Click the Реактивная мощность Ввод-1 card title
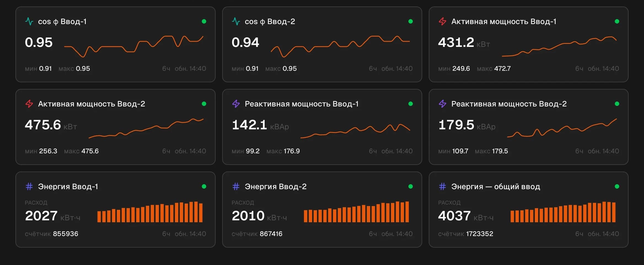The height and width of the screenshot is (265, 644). 302,104
